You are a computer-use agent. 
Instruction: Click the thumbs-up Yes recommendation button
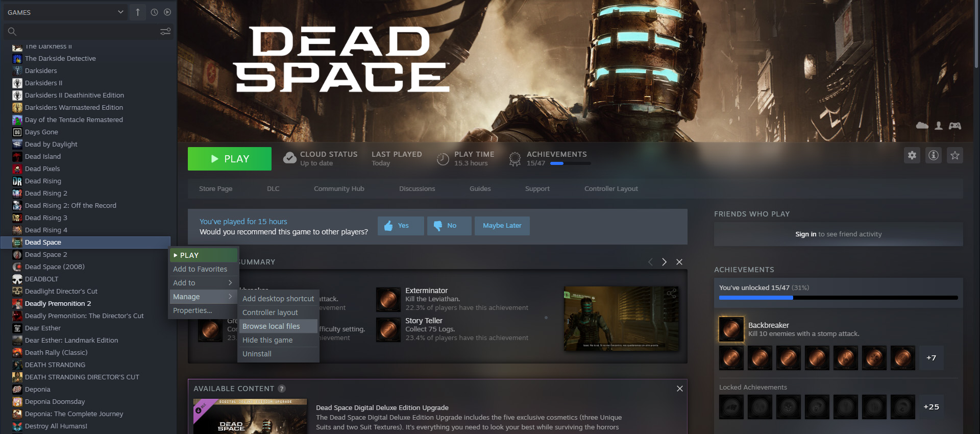[401, 226]
